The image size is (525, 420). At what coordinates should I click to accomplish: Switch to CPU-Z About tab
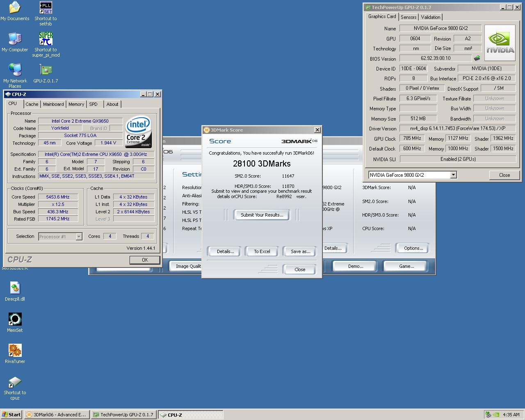pos(112,104)
